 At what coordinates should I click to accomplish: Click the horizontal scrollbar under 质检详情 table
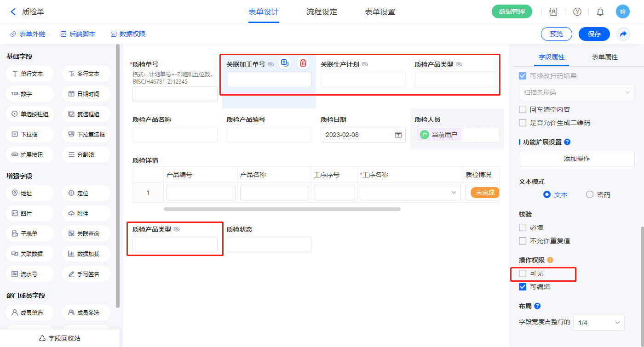[x=282, y=209]
